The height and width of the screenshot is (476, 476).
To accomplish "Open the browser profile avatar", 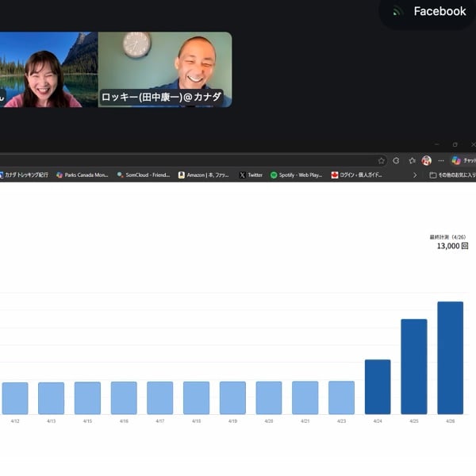I will click(x=426, y=160).
